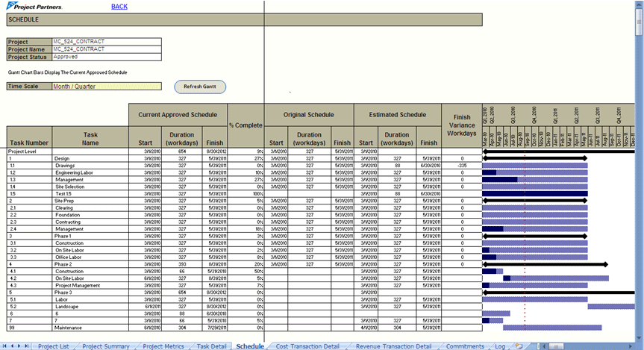Go to the Task Detail tab
This screenshot has height=350, width=644.
tap(211, 346)
